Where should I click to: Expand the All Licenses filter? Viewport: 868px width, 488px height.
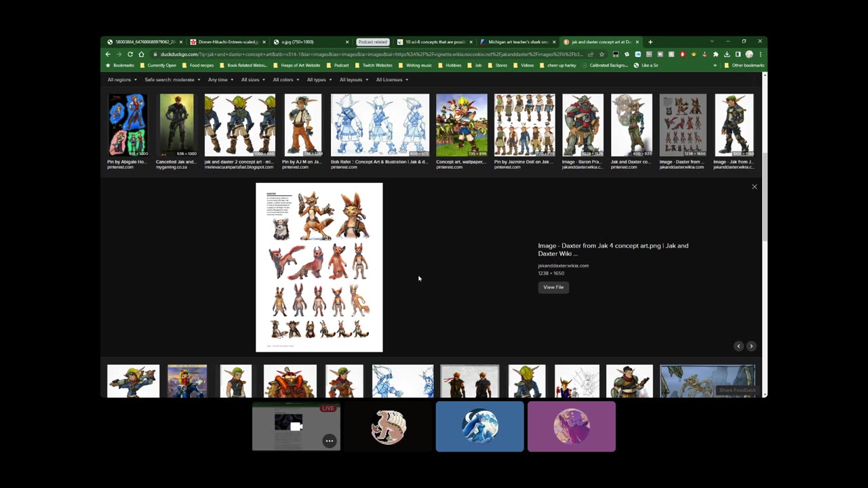(392, 80)
